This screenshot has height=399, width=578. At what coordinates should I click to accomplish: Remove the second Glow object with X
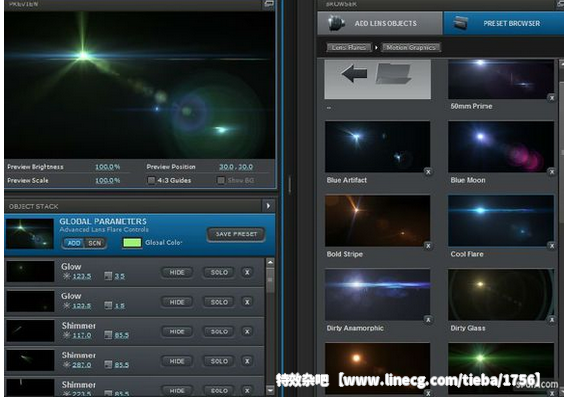247,302
